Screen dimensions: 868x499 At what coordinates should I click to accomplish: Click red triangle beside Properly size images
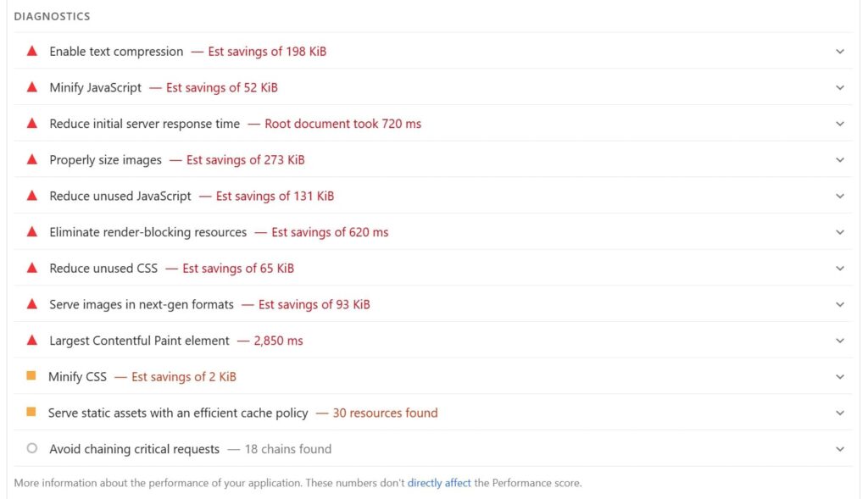[x=32, y=159]
